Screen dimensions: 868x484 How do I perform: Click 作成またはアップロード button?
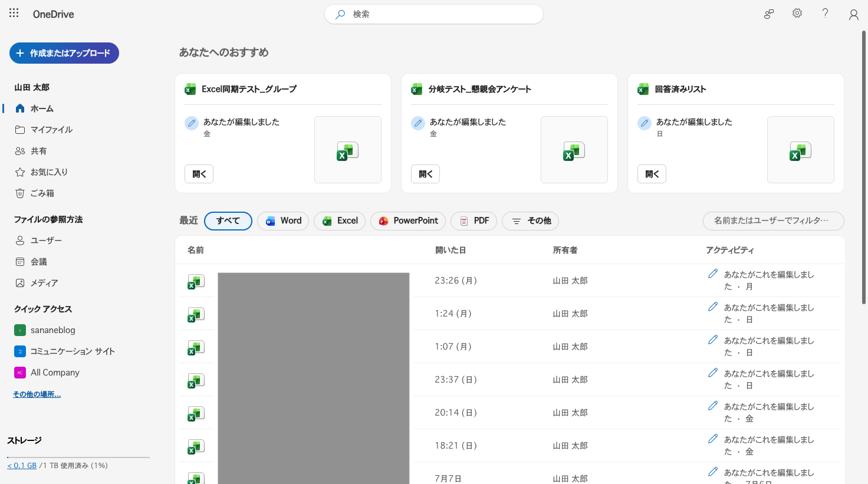click(64, 53)
